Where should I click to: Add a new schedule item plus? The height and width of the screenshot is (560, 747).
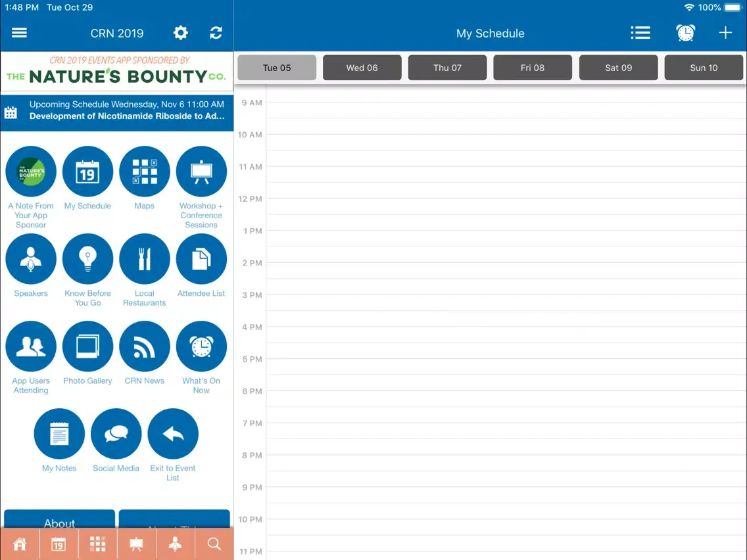tap(725, 33)
